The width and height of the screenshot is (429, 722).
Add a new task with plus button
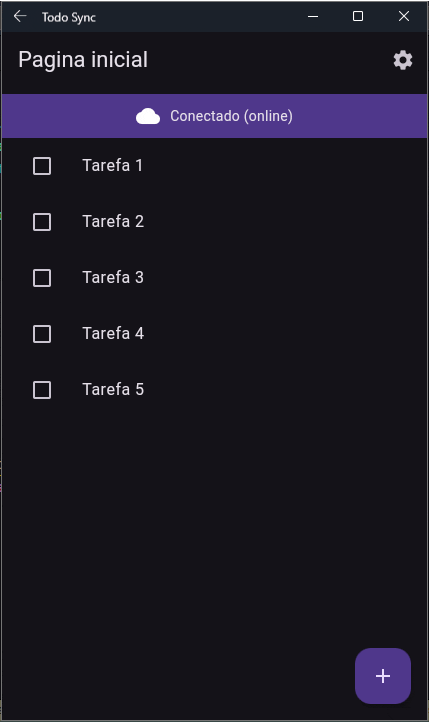383,676
